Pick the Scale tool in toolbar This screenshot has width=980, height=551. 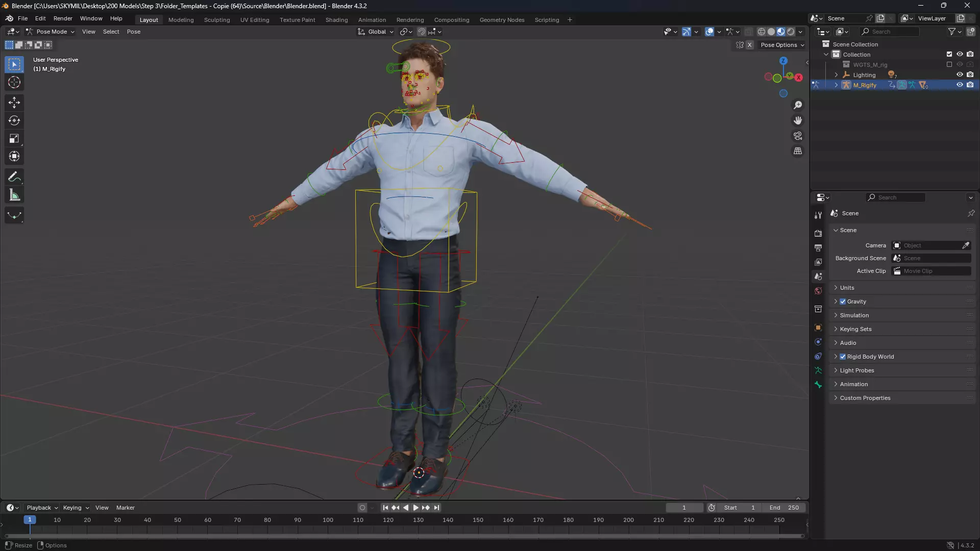tap(14, 138)
